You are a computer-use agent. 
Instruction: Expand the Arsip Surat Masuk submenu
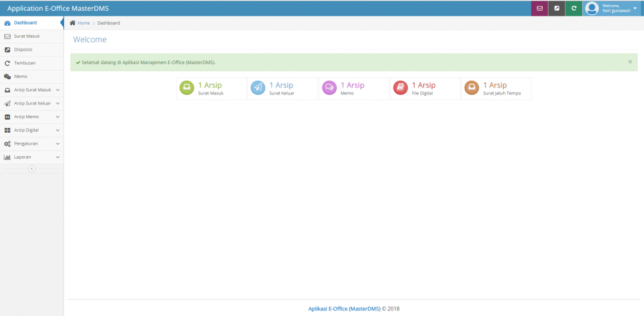31,89
